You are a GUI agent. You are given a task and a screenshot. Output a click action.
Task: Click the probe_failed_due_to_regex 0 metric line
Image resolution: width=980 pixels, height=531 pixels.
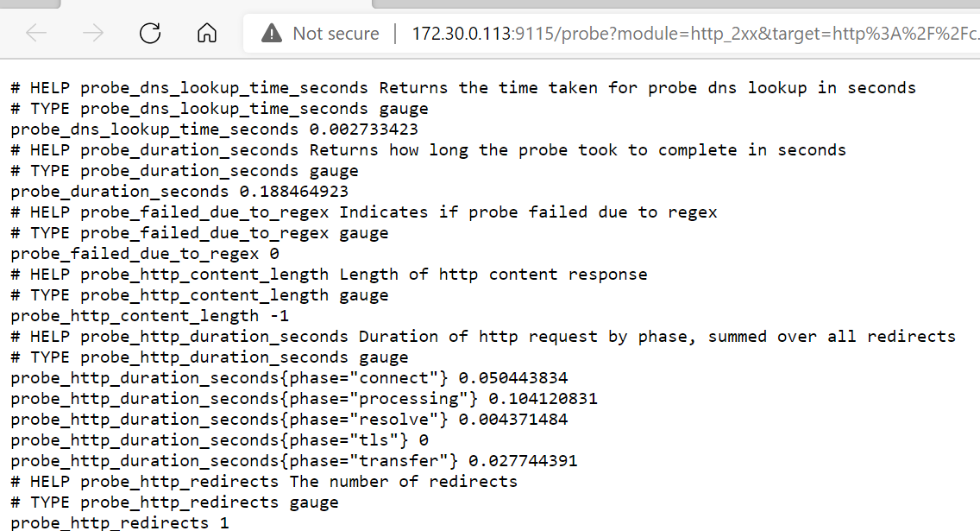tap(145, 254)
